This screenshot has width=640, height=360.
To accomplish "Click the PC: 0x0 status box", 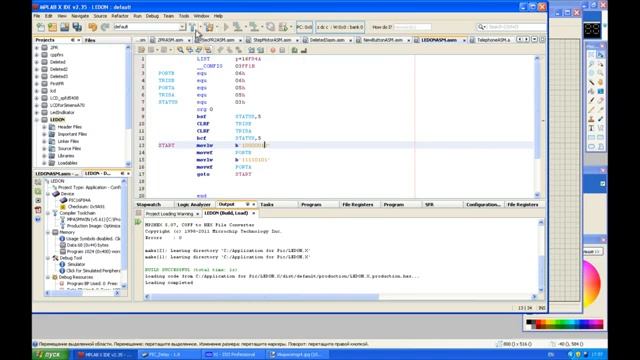I will [304, 27].
